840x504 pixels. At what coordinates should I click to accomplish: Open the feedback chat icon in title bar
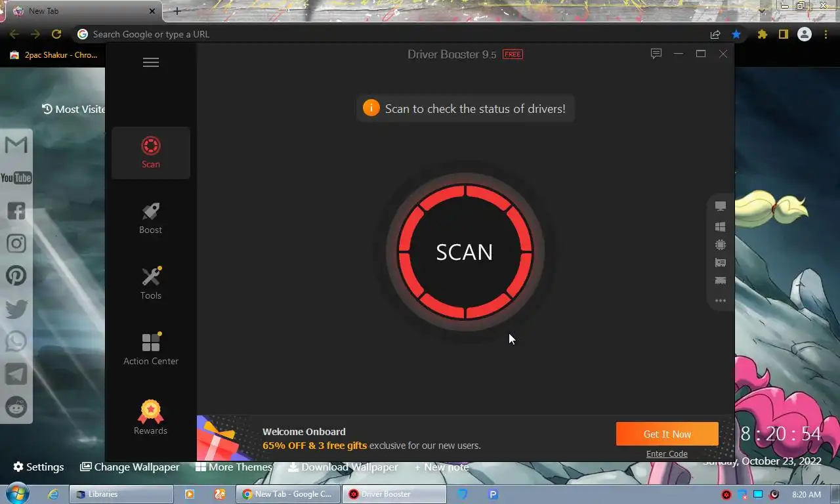pyautogui.click(x=656, y=54)
